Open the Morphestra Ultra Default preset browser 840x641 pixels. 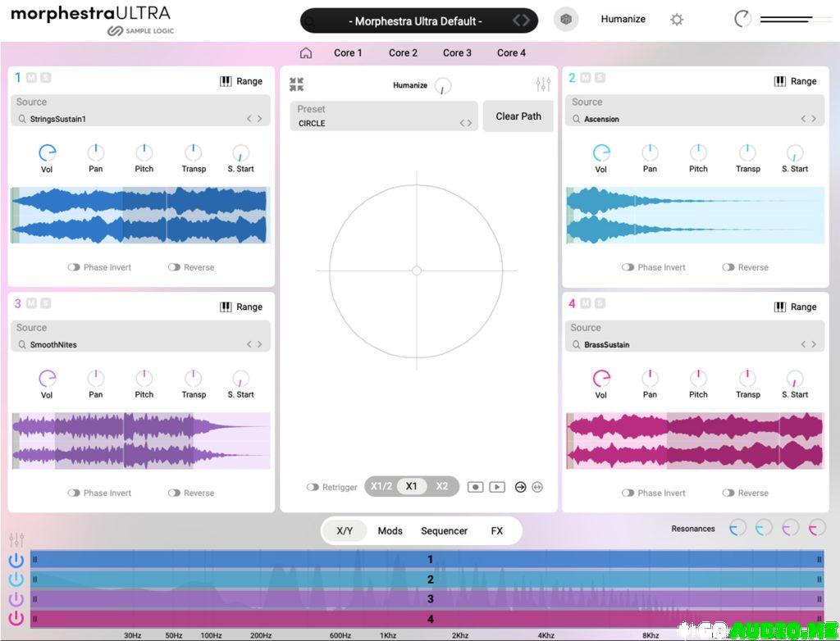pyautogui.click(x=418, y=20)
